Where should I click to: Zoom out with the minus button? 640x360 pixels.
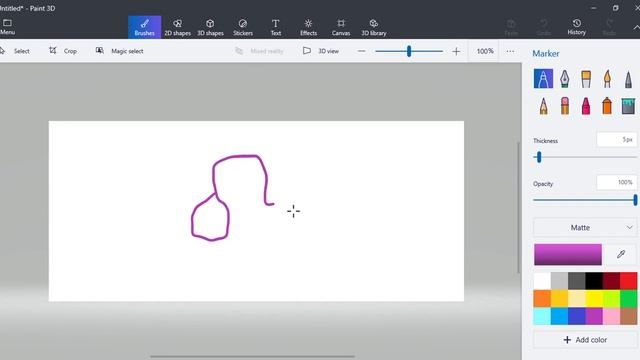coord(361,51)
